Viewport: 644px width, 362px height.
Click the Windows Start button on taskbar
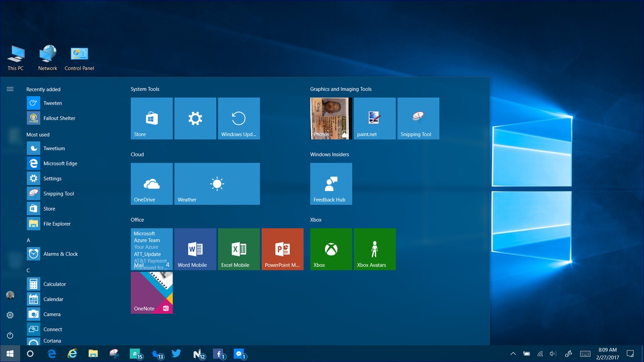point(10,354)
